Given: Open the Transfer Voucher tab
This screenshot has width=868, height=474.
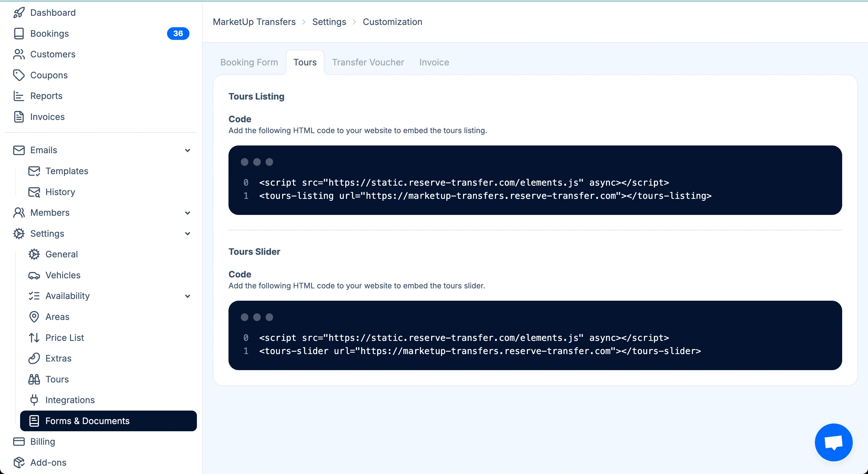Looking at the screenshot, I should point(368,62).
